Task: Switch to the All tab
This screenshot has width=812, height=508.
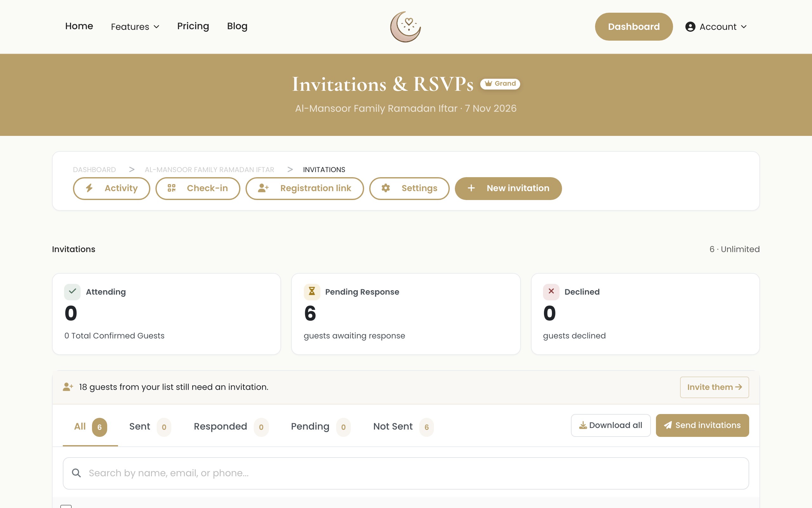Action: [x=90, y=427]
